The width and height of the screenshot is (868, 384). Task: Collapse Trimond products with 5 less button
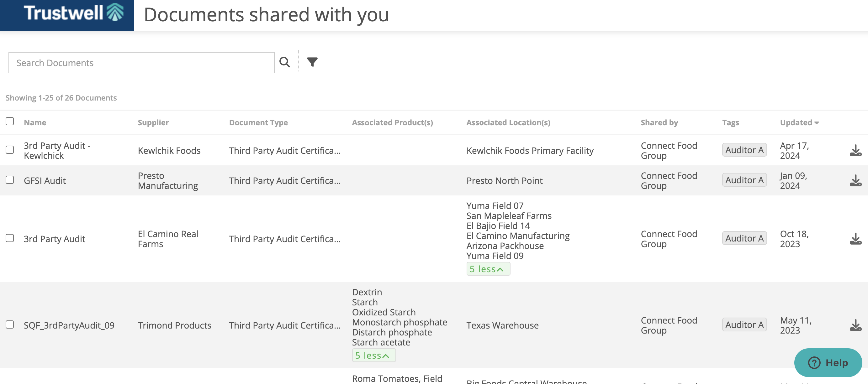coord(374,355)
